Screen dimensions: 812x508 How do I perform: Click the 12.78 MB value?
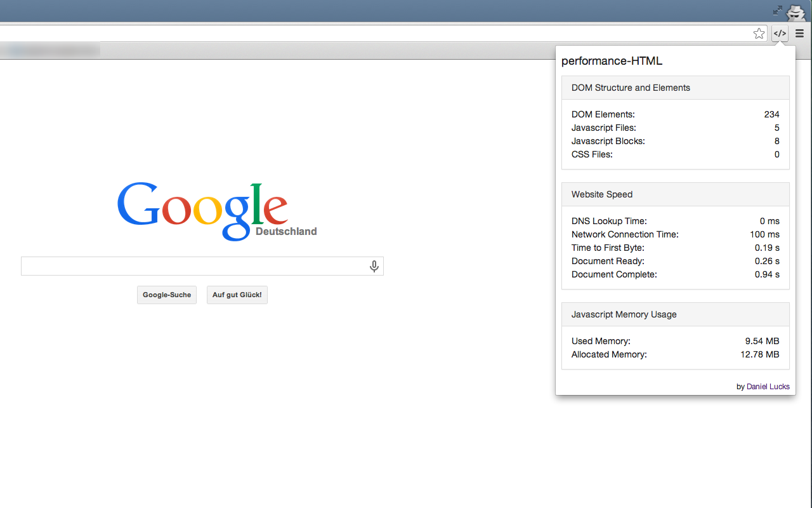pos(760,354)
